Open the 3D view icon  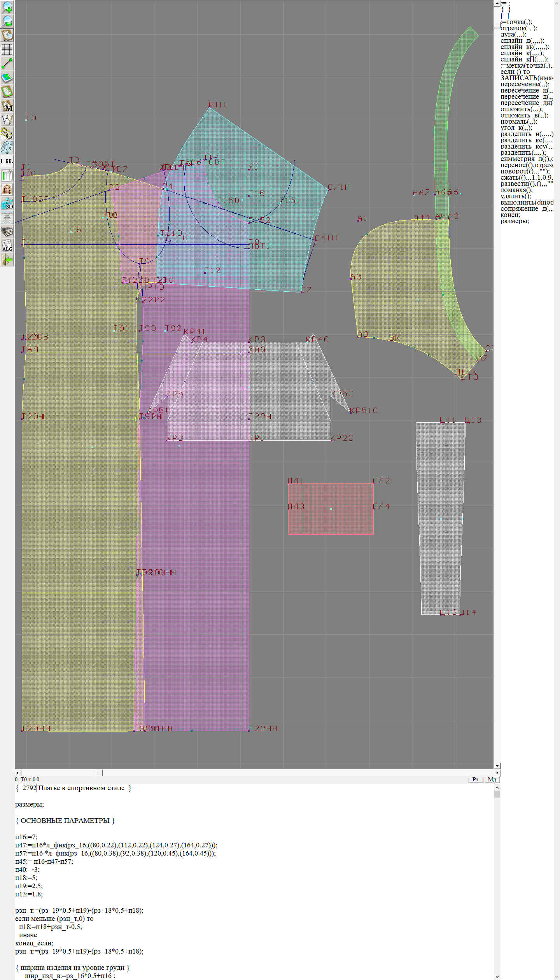[7, 203]
